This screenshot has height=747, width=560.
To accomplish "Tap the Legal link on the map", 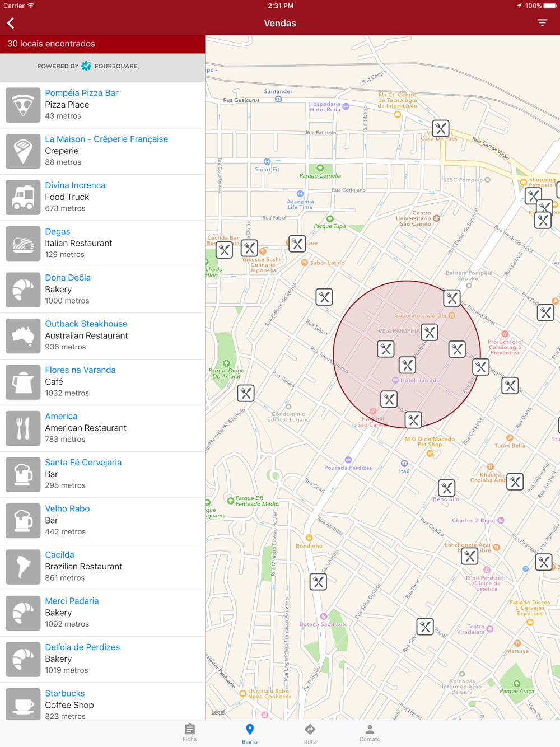I will point(218,712).
